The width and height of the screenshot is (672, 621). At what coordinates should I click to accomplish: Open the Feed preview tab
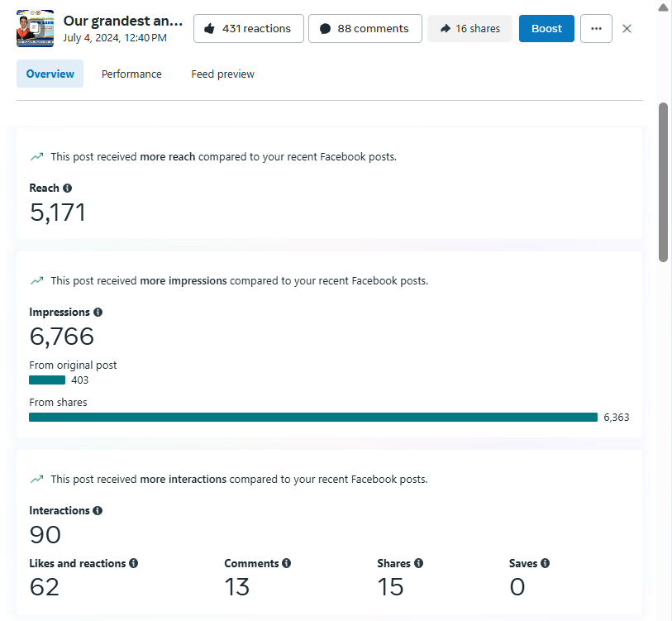pos(222,74)
